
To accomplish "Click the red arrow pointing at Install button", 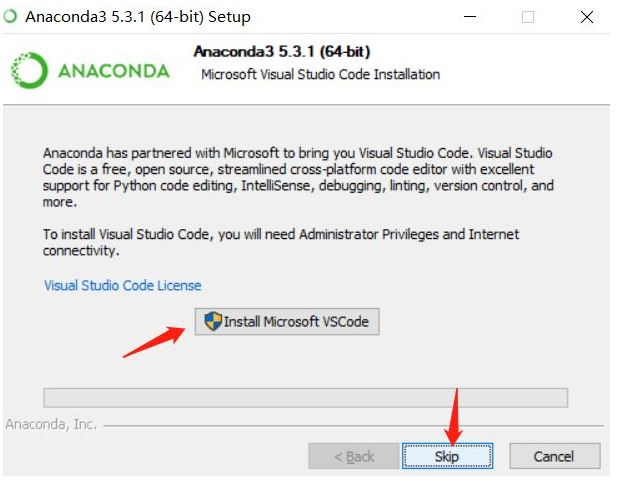I will 154,342.
